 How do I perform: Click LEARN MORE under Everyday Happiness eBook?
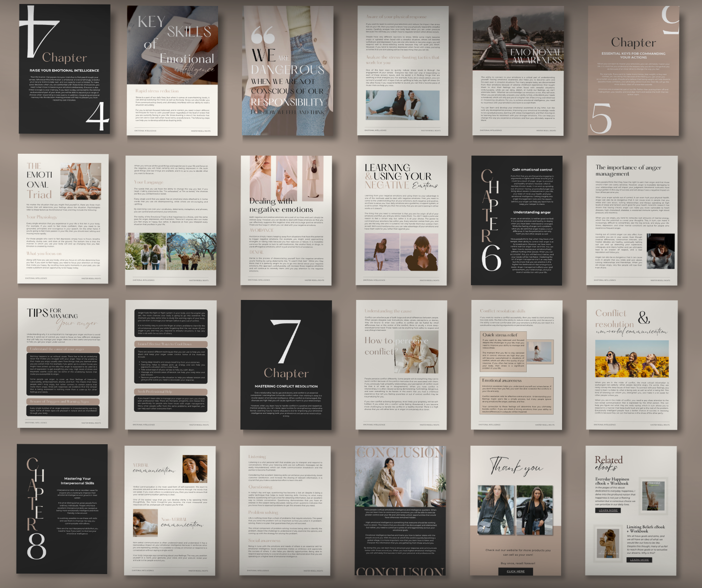[608, 510]
